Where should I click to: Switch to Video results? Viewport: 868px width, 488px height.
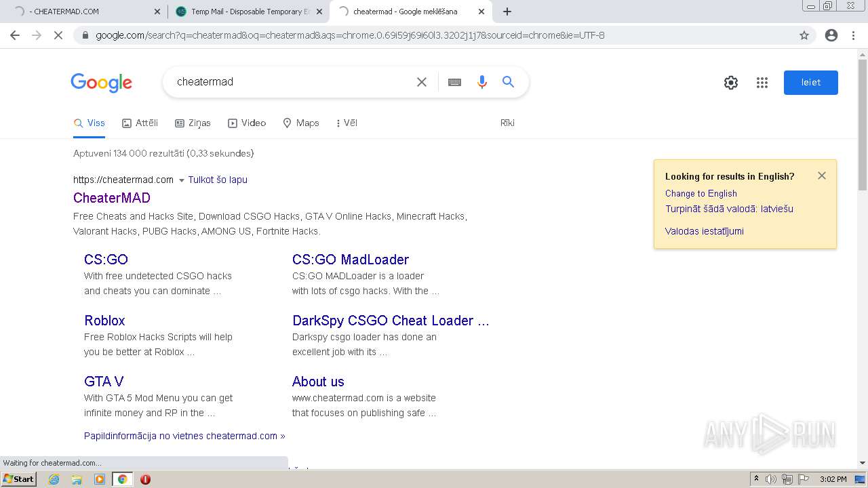pyautogui.click(x=247, y=123)
